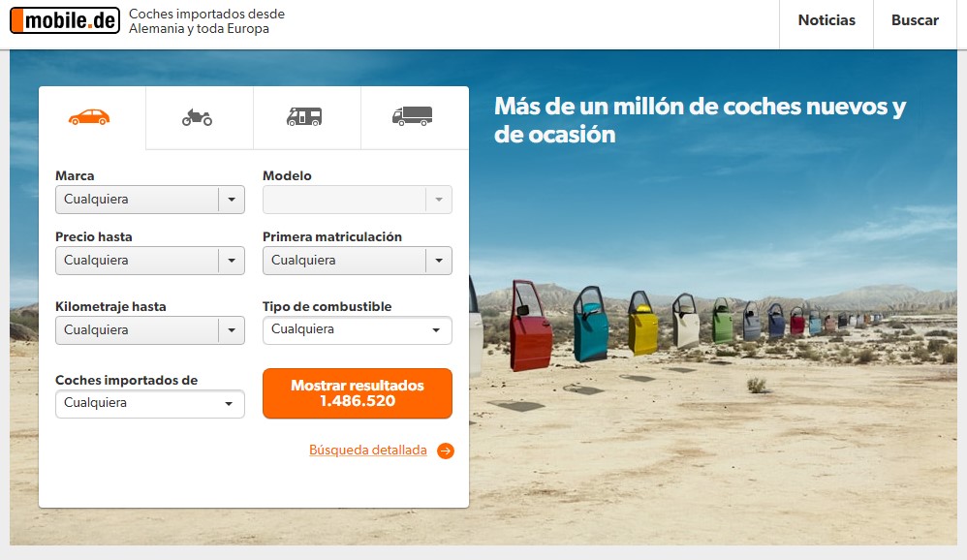Open the Noticias menu item
The image size is (967, 560).
coord(827,20)
